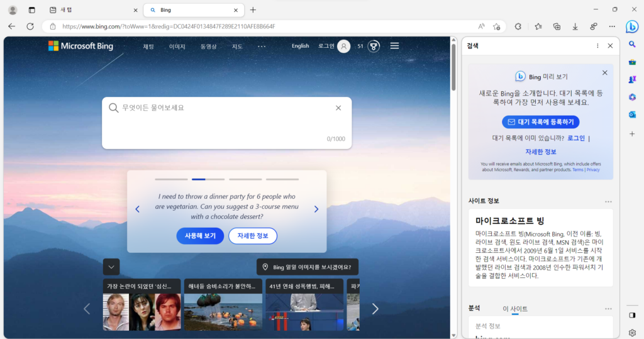Show next suggestion with right chevron
The height and width of the screenshot is (339, 644).
[x=316, y=209]
